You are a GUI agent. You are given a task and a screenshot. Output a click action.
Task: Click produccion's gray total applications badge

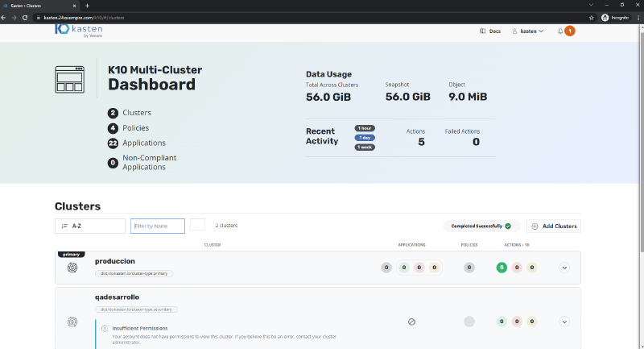click(386, 268)
